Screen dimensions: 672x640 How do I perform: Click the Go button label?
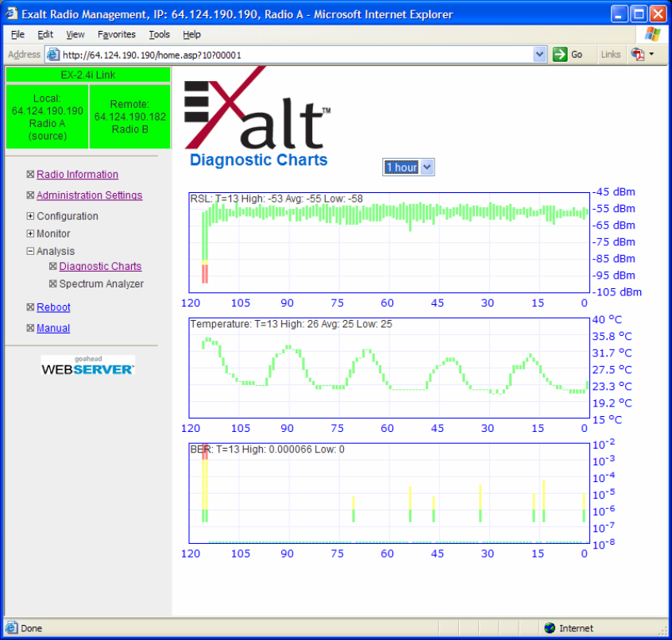(577, 55)
